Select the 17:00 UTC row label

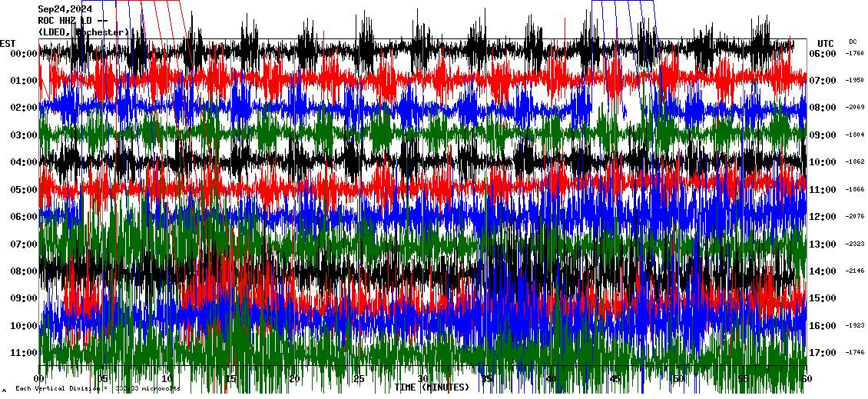(x=824, y=353)
